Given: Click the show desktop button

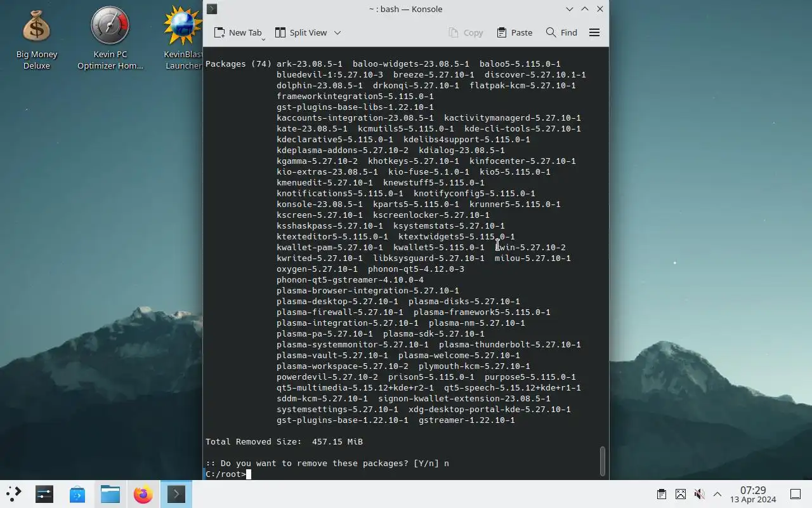Looking at the screenshot, I should click(796, 494).
